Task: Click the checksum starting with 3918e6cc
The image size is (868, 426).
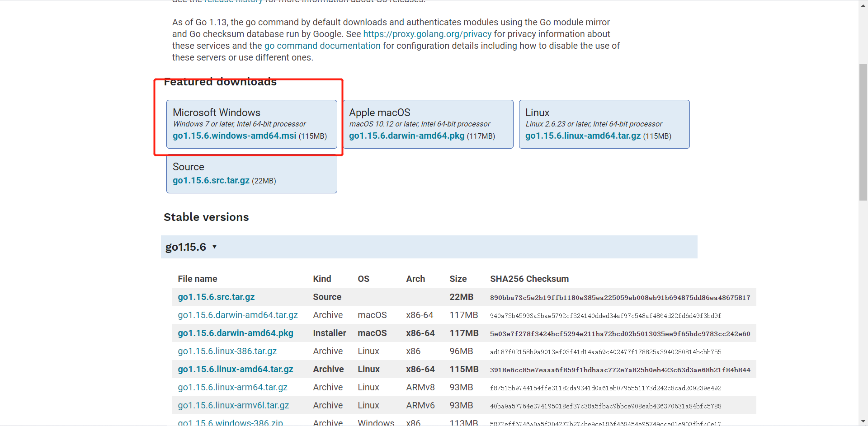Action: click(620, 370)
